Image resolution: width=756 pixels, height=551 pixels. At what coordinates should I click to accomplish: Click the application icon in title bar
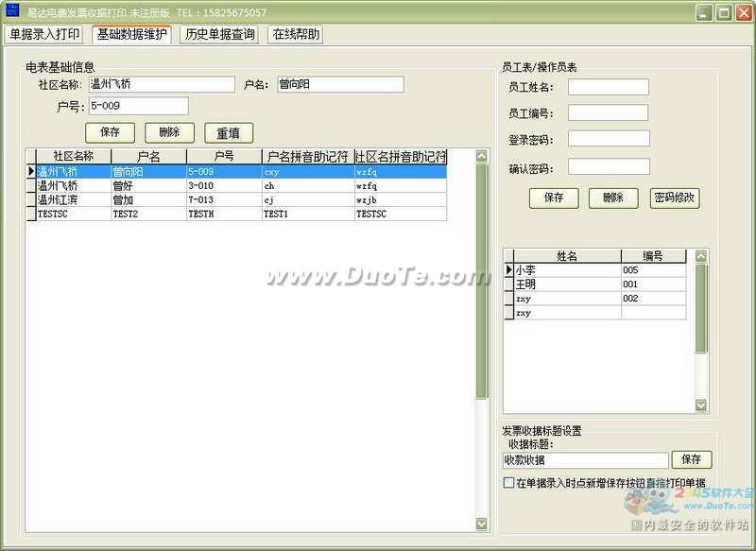pyautogui.click(x=11, y=10)
